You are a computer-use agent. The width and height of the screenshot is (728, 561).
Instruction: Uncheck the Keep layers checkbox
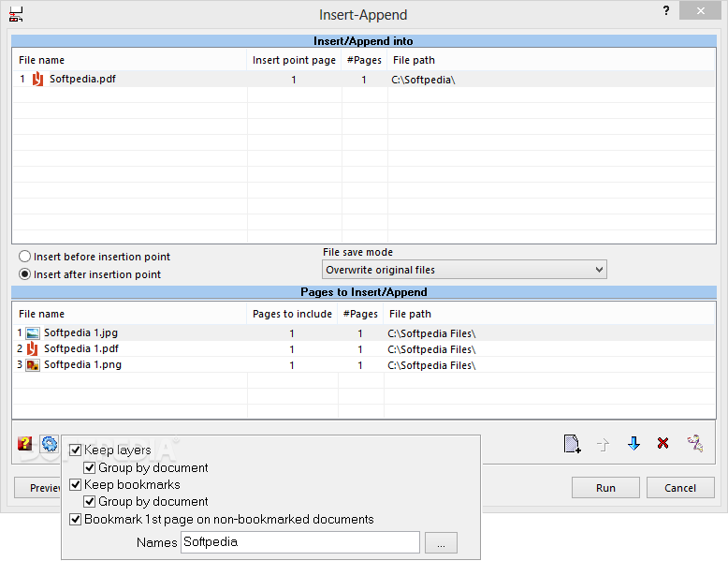(75, 450)
